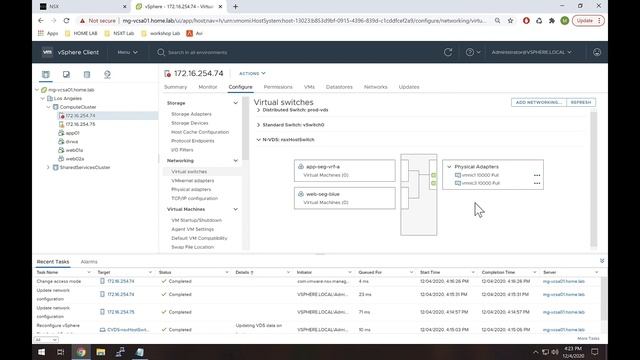Reload the browser page

tap(66, 20)
